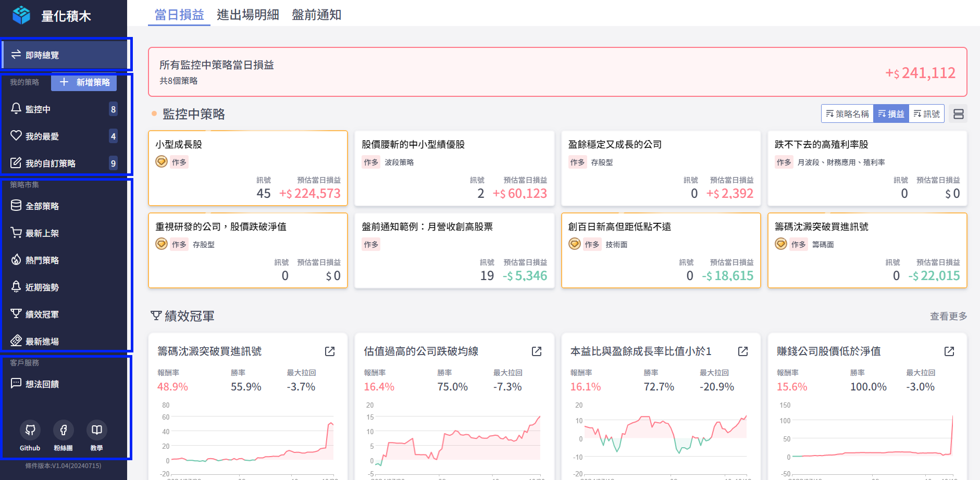Switch to 盤前通知 tab
The height and width of the screenshot is (480, 980).
tap(316, 15)
